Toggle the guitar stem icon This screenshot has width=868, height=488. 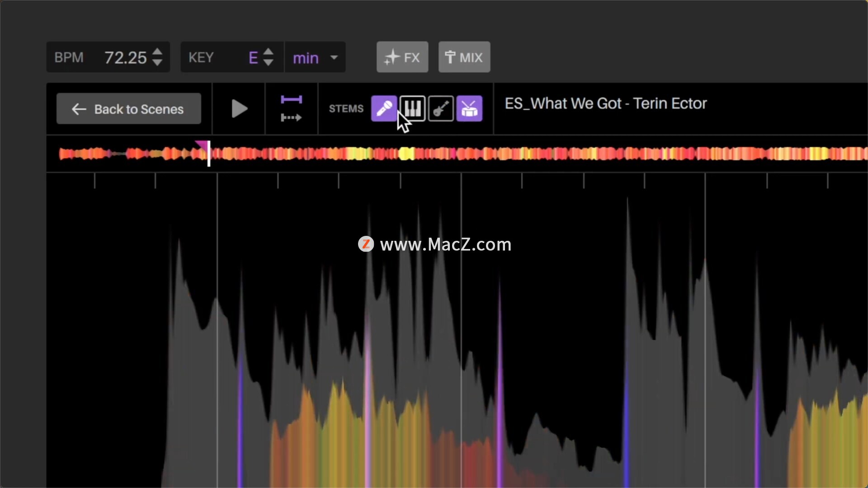pos(441,108)
